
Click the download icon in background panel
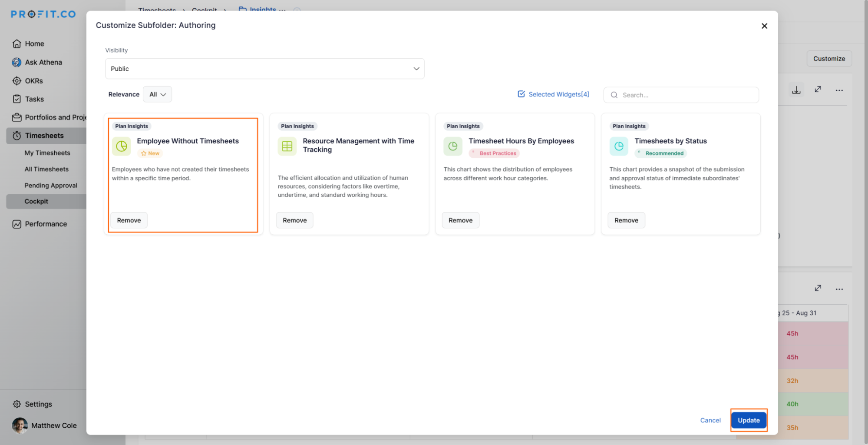pyautogui.click(x=796, y=90)
